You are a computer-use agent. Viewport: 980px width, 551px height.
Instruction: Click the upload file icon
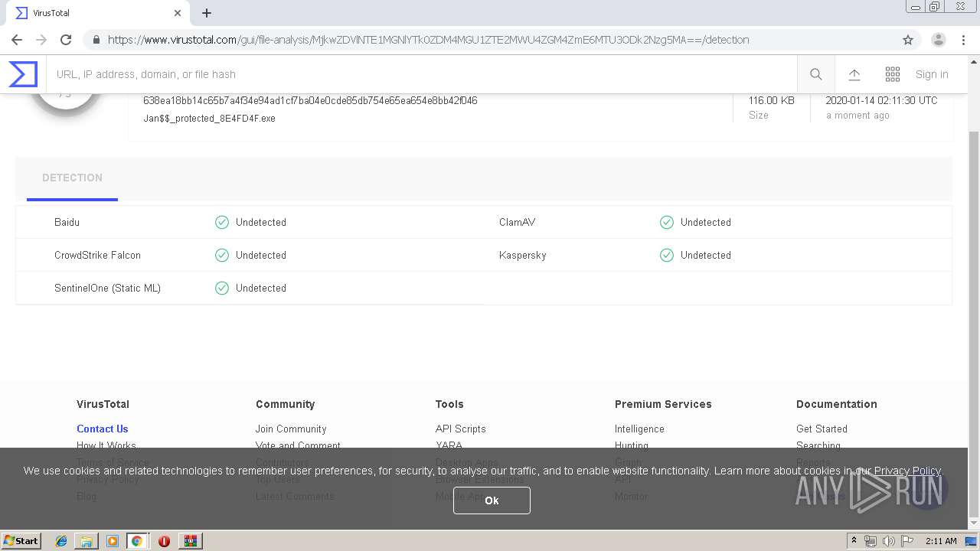(x=854, y=74)
